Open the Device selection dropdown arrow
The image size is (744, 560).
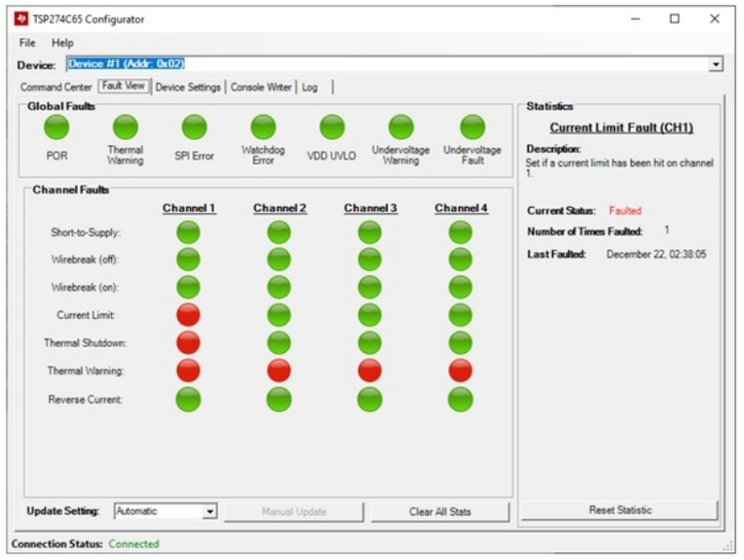(716, 65)
